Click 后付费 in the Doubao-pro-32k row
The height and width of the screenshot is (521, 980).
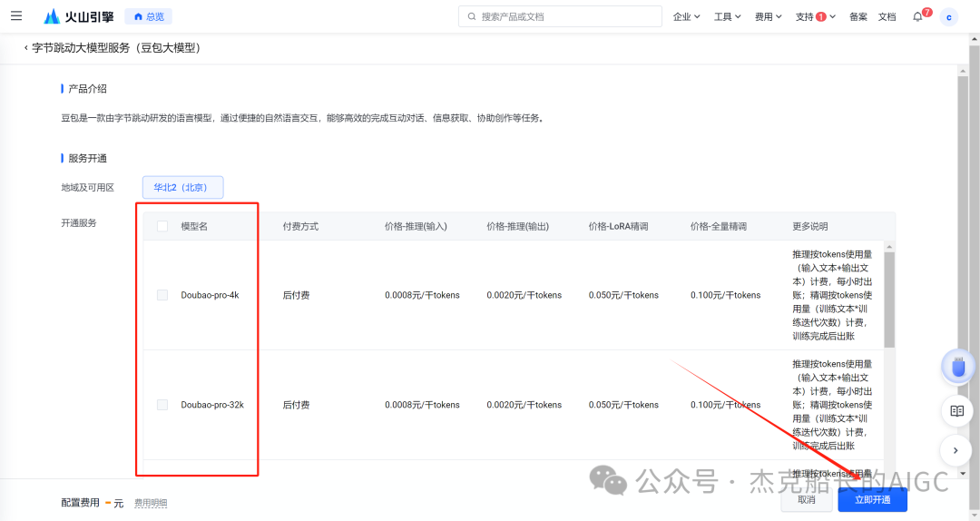[296, 406]
